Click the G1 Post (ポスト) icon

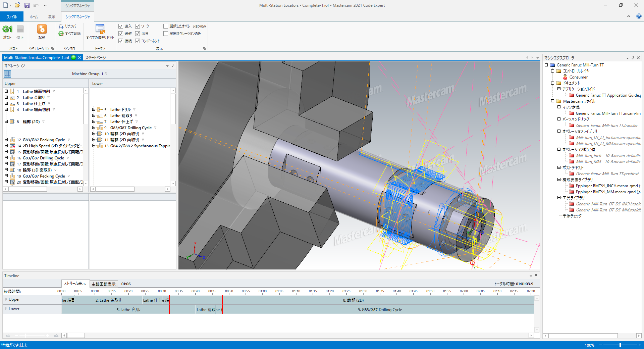(x=7, y=29)
